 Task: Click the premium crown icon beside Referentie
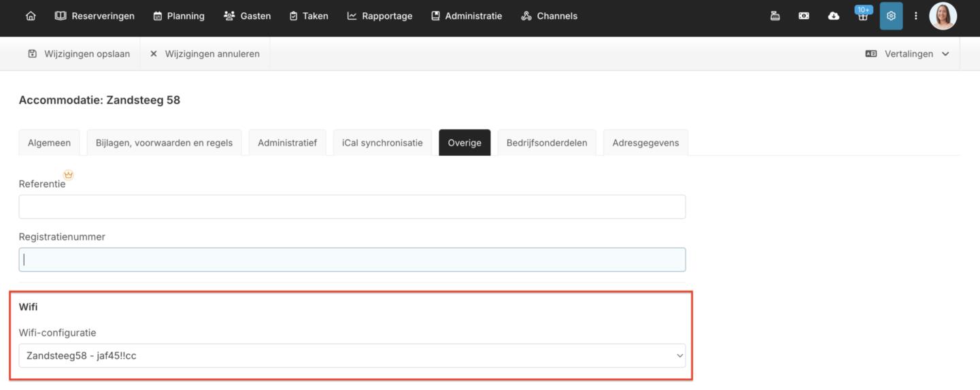(x=68, y=175)
